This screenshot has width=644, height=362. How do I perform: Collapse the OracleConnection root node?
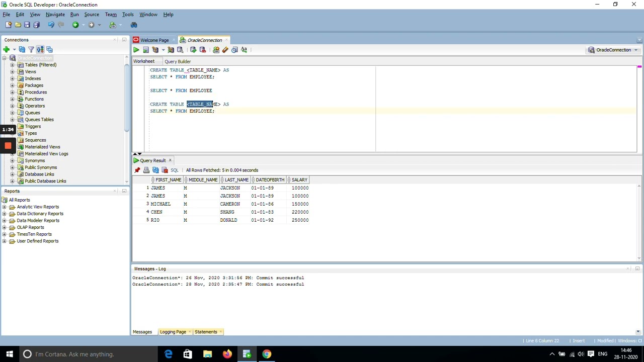pos(5,58)
